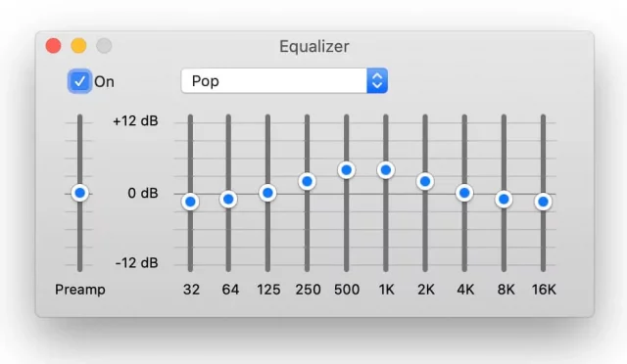Click the 16K band slider knob
Screen dimensions: 627x364
(x=543, y=202)
